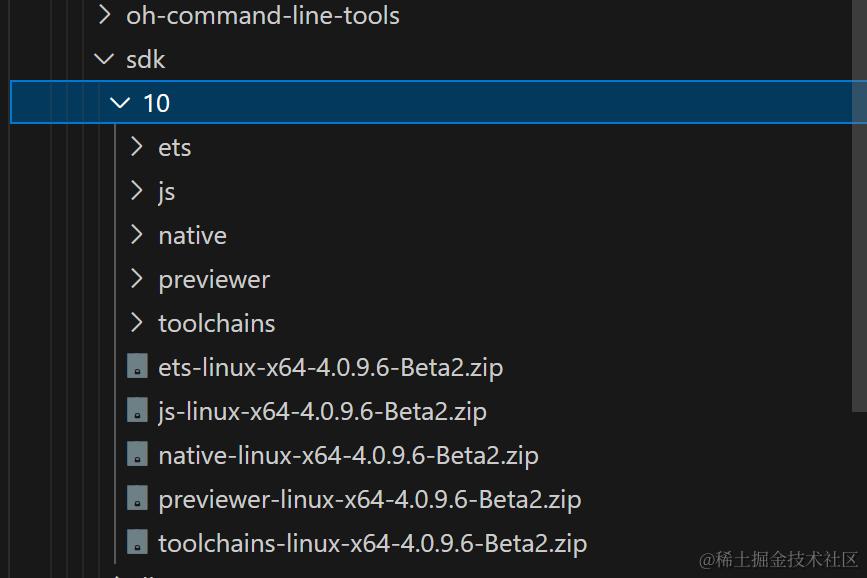Screen dimensions: 867x578
Task: Click the toolchains-linux zip file icon
Action: click(x=137, y=543)
